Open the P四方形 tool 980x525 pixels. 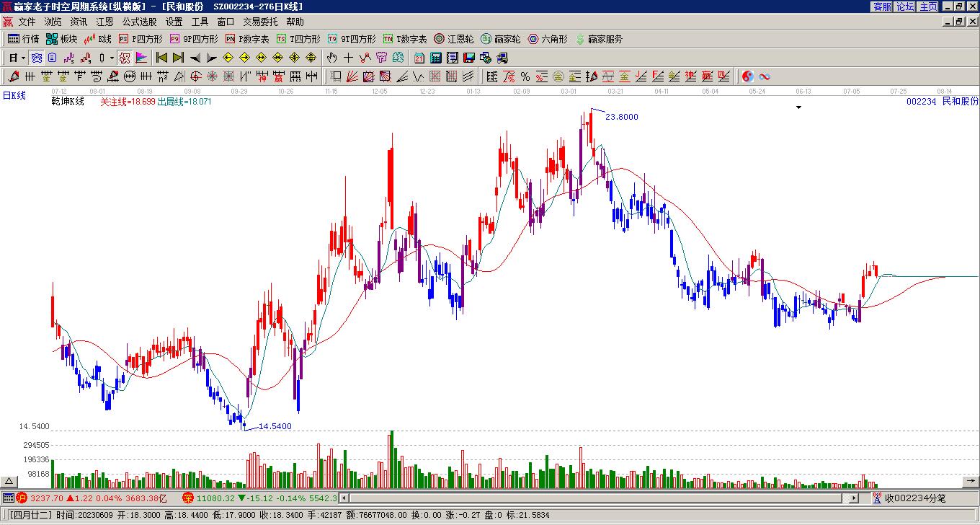[141, 39]
